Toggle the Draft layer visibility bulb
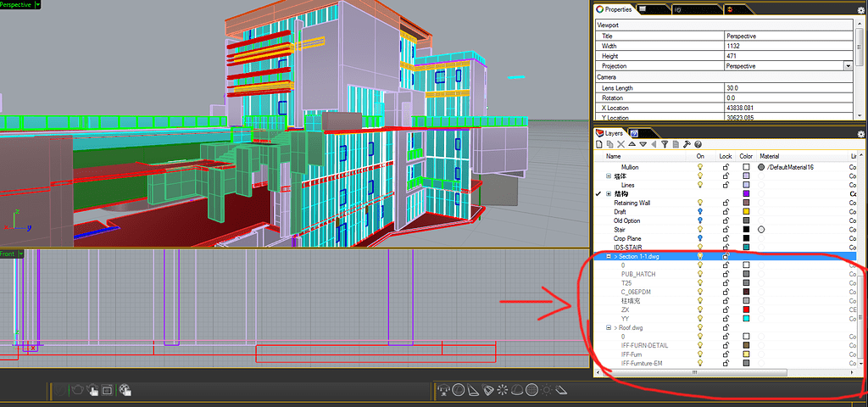This screenshot has height=407, width=868. click(700, 212)
